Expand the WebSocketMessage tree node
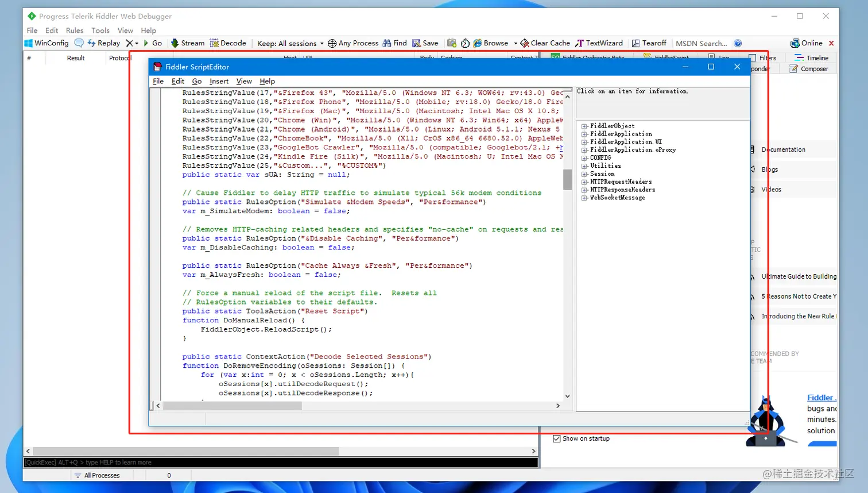 [584, 198]
